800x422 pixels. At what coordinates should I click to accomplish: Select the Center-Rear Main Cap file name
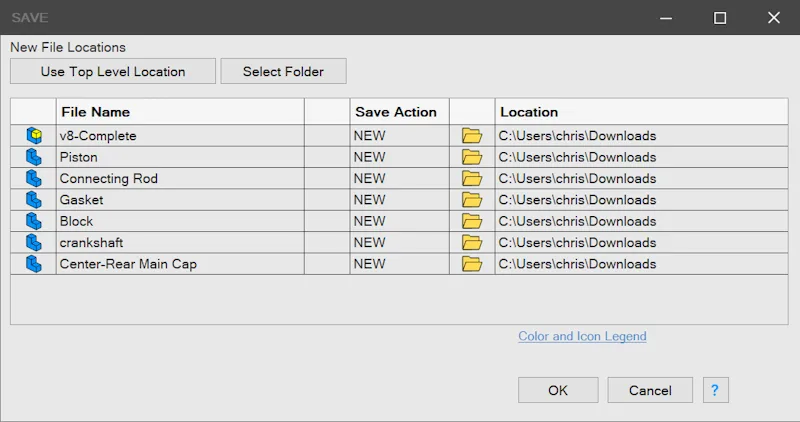tap(180, 264)
